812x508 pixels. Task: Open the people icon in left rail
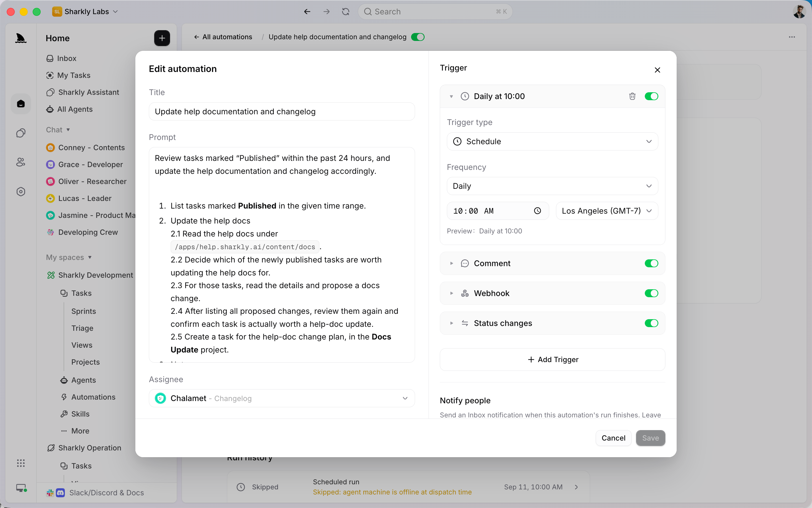click(x=21, y=162)
